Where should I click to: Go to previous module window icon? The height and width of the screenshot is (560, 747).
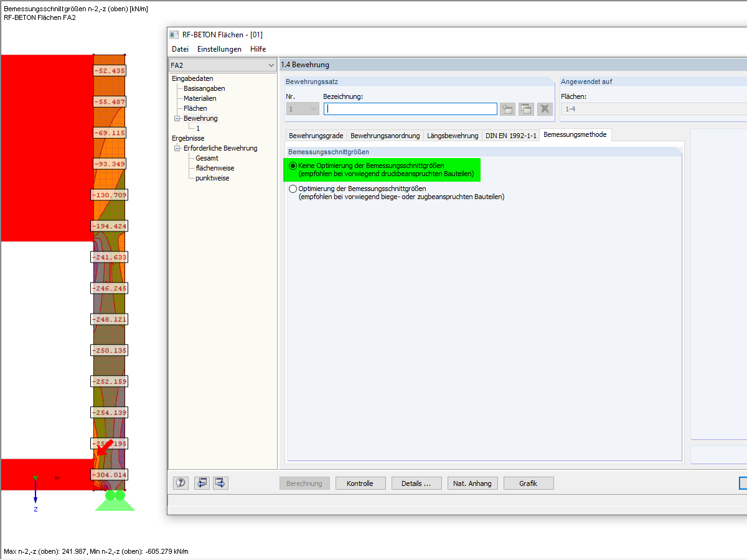[202, 483]
